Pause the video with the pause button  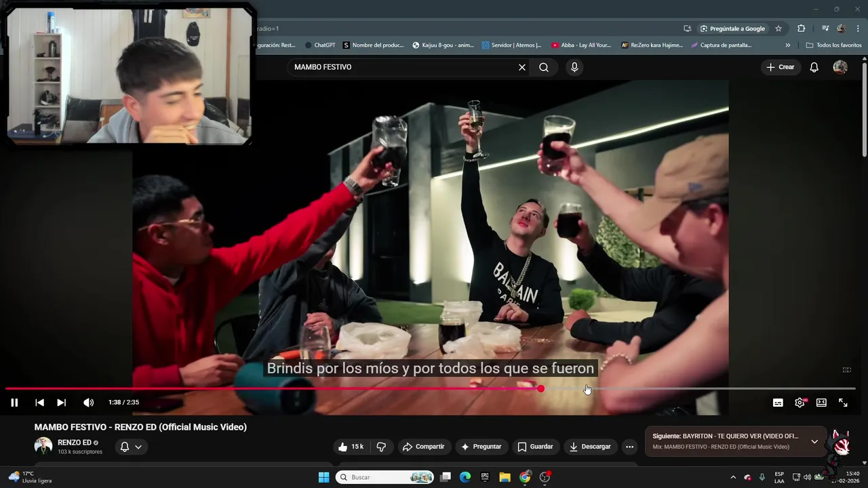14,403
